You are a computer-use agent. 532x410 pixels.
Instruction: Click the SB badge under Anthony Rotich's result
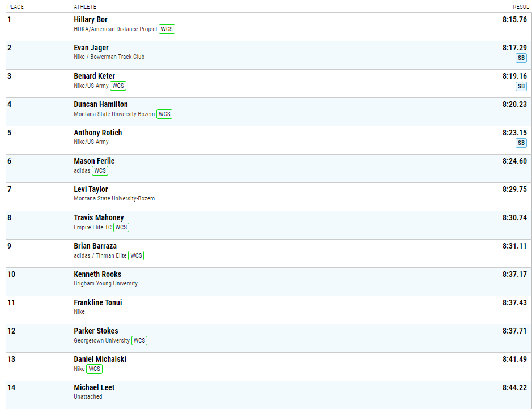(521, 143)
